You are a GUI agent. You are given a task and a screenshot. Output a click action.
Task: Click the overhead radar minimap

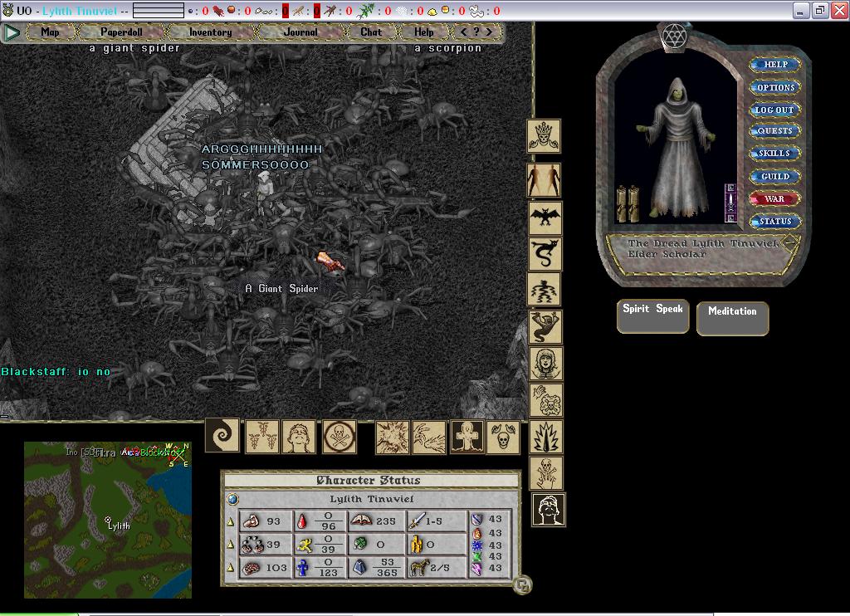108,520
